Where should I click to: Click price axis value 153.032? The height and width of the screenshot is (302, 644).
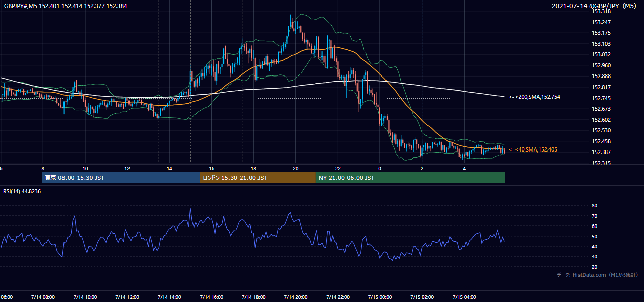tap(601, 54)
